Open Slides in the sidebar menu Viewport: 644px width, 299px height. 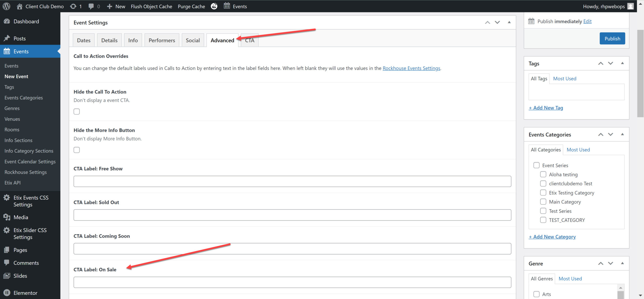pos(20,276)
